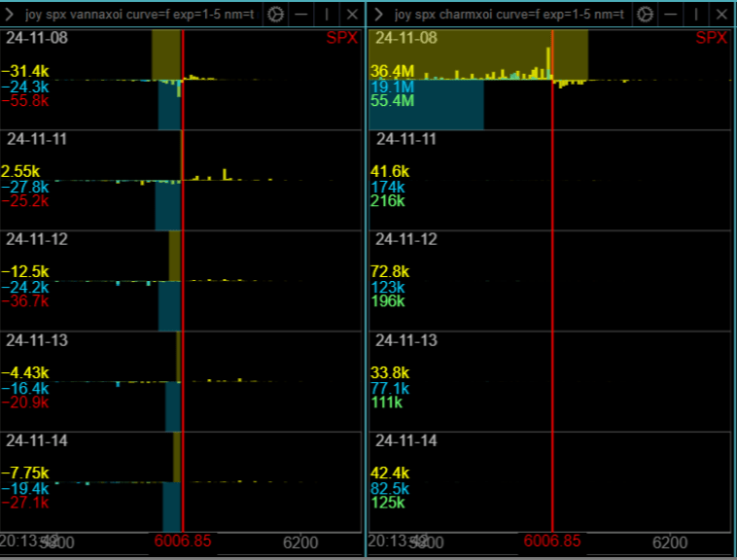This screenshot has width=737, height=560.
Task: Click vertical bar icon in charmxoi header
Action: coord(696,15)
